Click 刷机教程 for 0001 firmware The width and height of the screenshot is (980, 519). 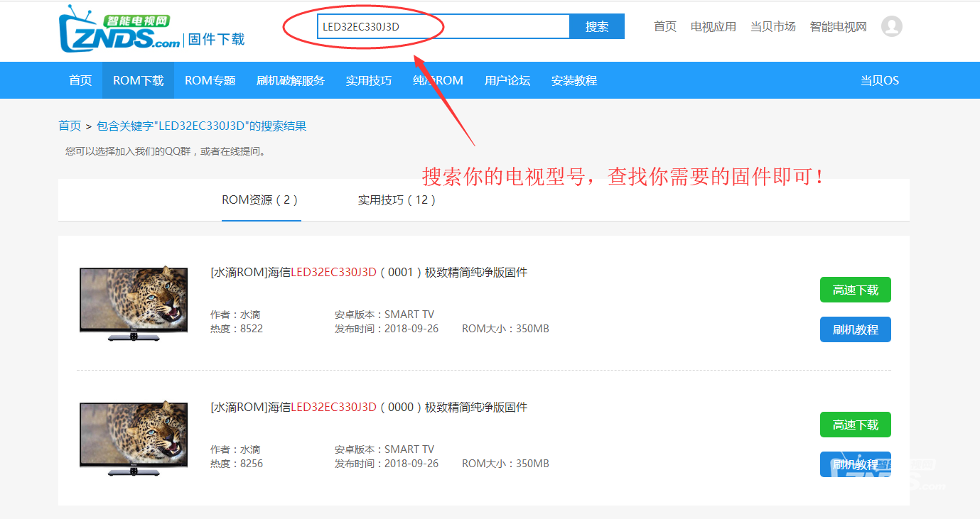(856, 329)
